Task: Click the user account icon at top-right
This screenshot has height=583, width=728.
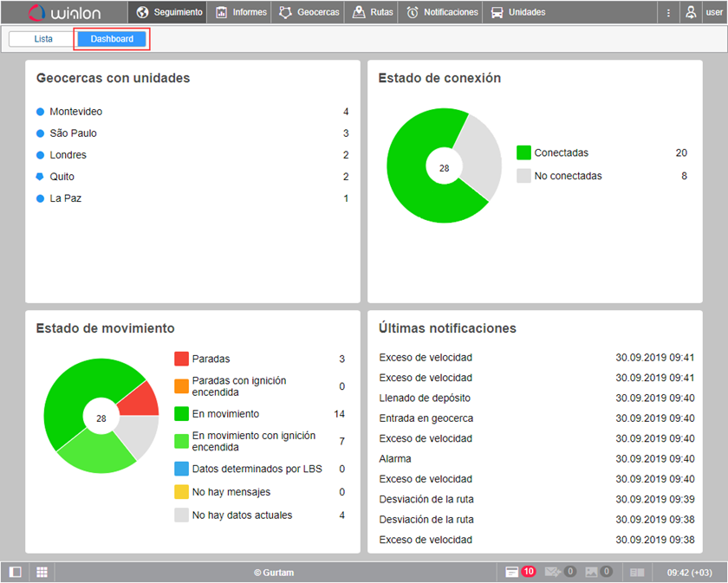Action: [690, 12]
